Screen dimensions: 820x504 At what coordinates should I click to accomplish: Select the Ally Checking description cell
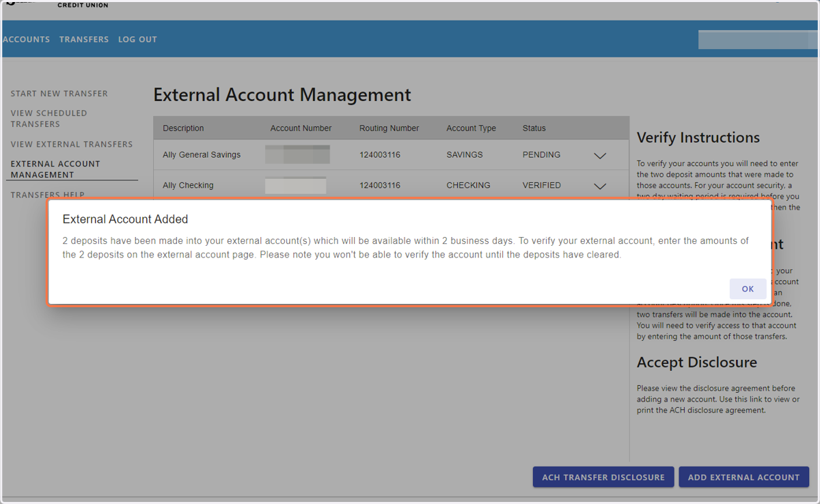[x=188, y=186]
